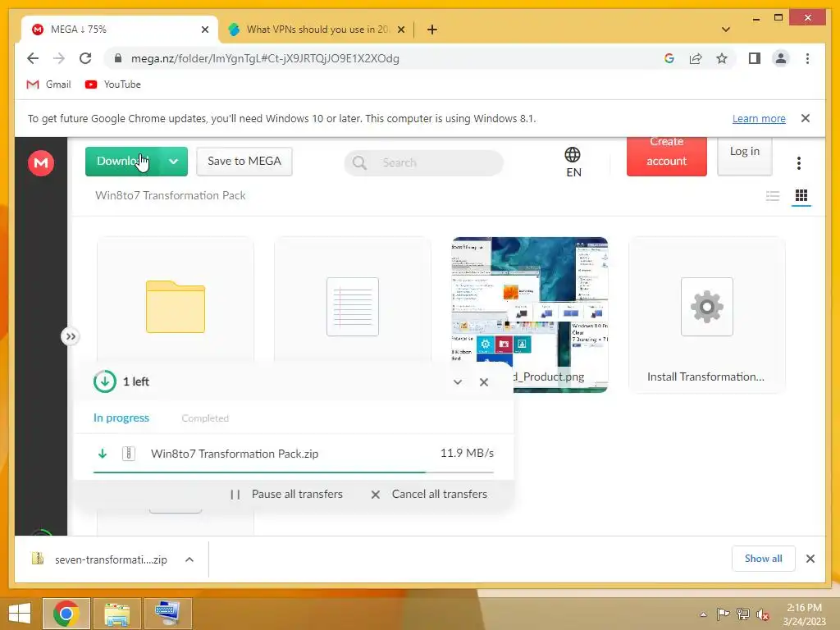Switch to the In progress tab
This screenshot has width=840, height=630.
121,418
